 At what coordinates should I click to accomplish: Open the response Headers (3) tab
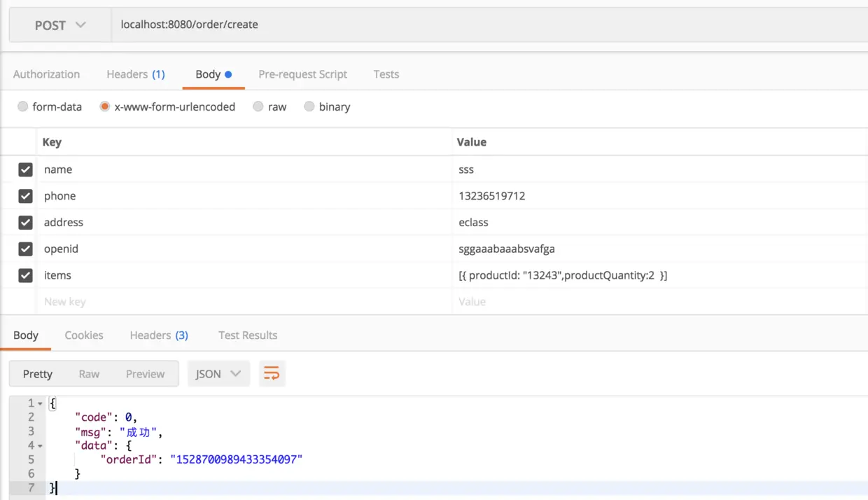pos(159,335)
